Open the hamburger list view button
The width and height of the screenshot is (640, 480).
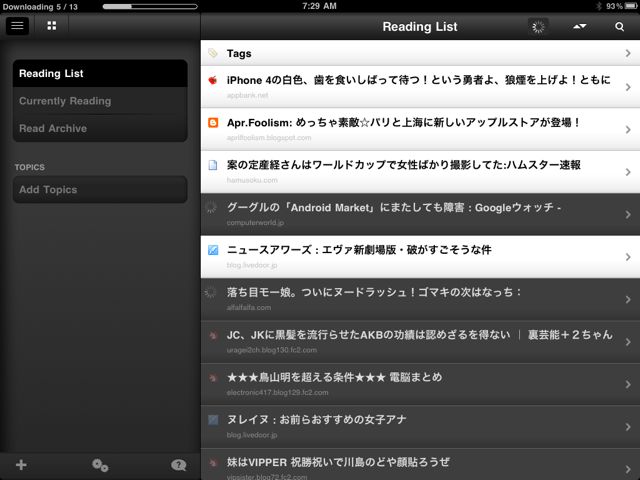17,26
